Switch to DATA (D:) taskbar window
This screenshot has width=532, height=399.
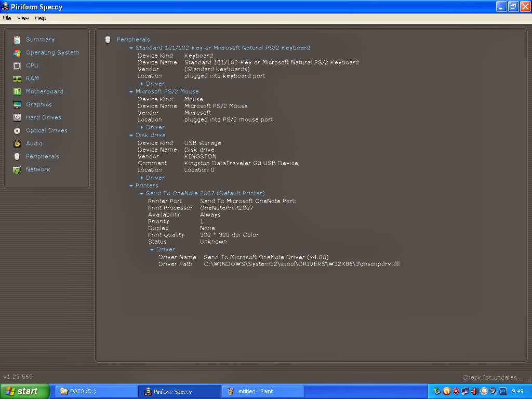[96, 391]
